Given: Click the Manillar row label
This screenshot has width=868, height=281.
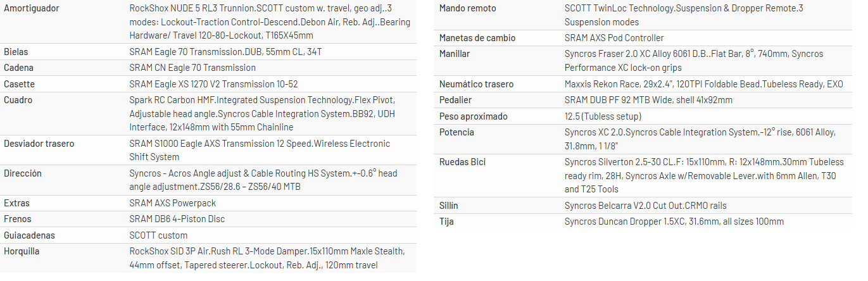Looking at the screenshot, I should click(x=455, y=54).
